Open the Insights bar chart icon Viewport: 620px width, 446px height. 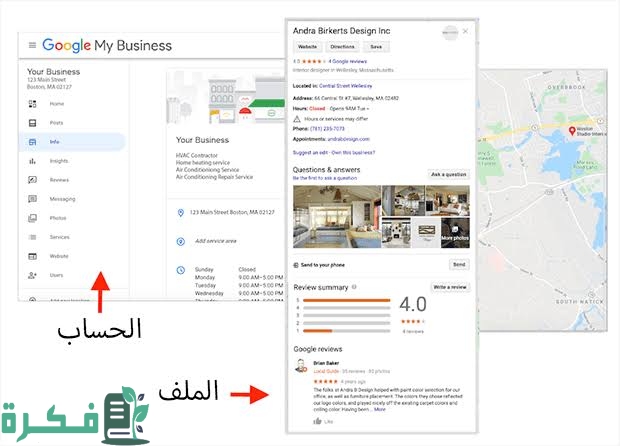coord(33,161)
